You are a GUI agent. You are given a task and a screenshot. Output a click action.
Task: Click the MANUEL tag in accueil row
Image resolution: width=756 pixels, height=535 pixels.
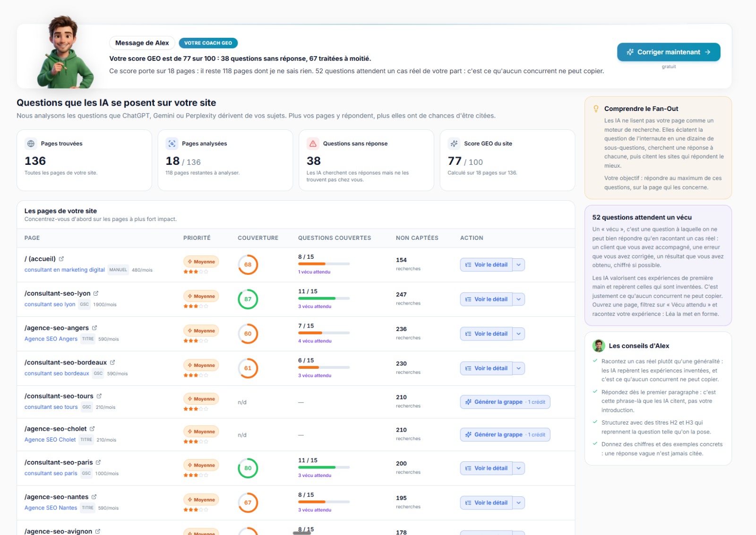pyautogui.click(x=118, y=270)
